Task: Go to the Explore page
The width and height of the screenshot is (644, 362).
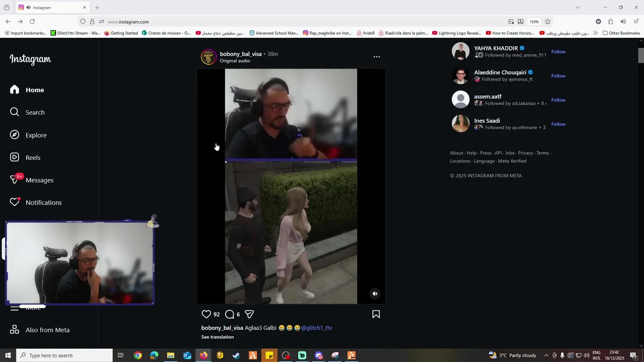Action: coord(27,135)
